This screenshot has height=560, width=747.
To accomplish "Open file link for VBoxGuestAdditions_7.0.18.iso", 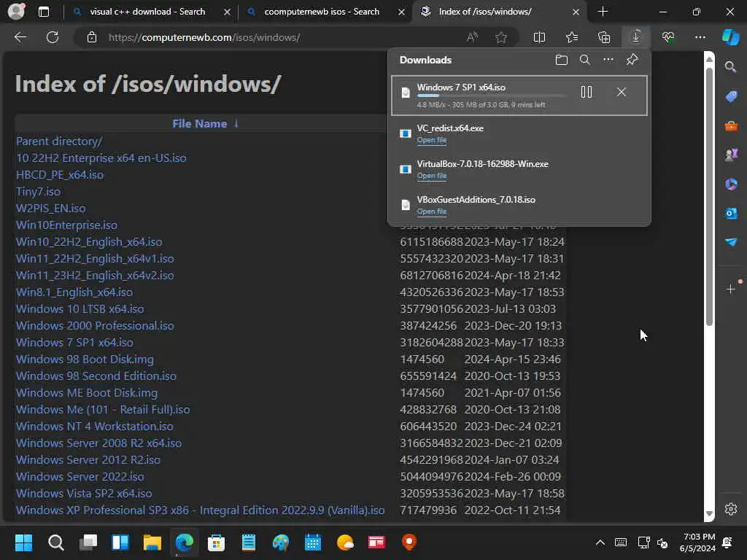I will coord(432,211).
